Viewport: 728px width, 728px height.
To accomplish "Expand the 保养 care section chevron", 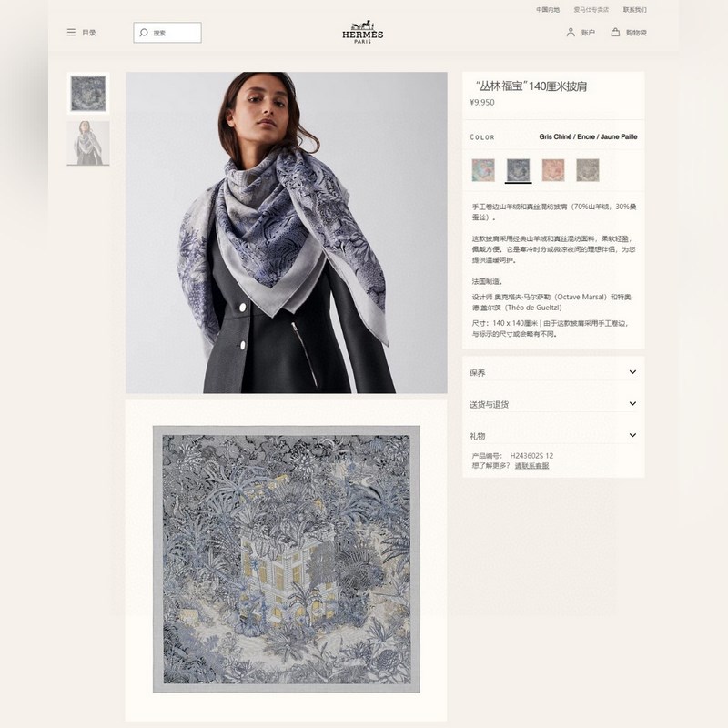I will pos(632,372).
